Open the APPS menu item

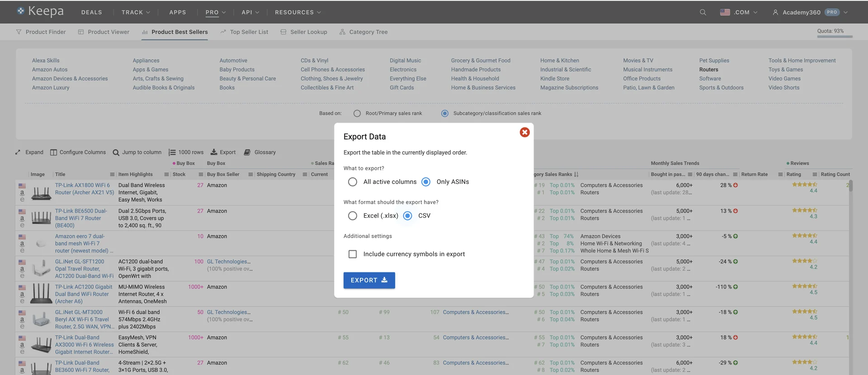[x=178, y=12]
